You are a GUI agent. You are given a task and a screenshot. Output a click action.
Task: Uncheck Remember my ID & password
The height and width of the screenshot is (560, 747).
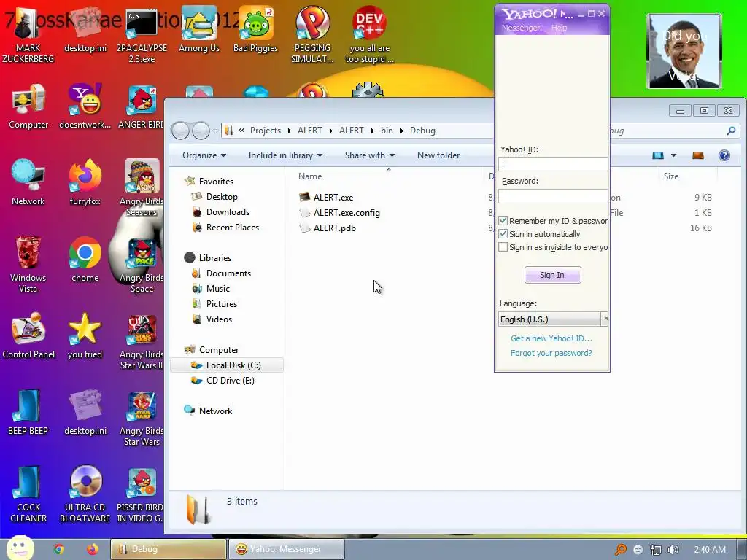click(503, 220)
